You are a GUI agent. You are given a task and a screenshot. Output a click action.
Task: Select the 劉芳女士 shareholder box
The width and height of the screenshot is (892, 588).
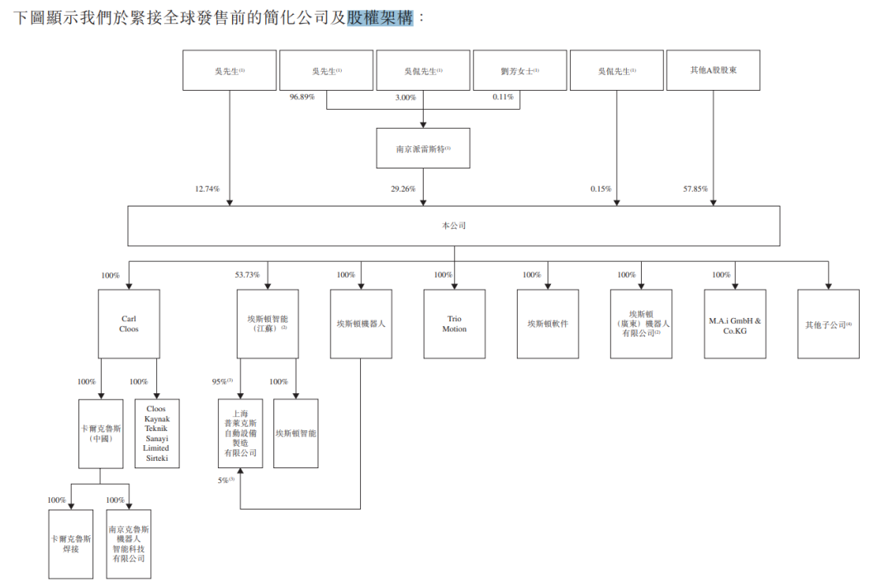(520, 71)
